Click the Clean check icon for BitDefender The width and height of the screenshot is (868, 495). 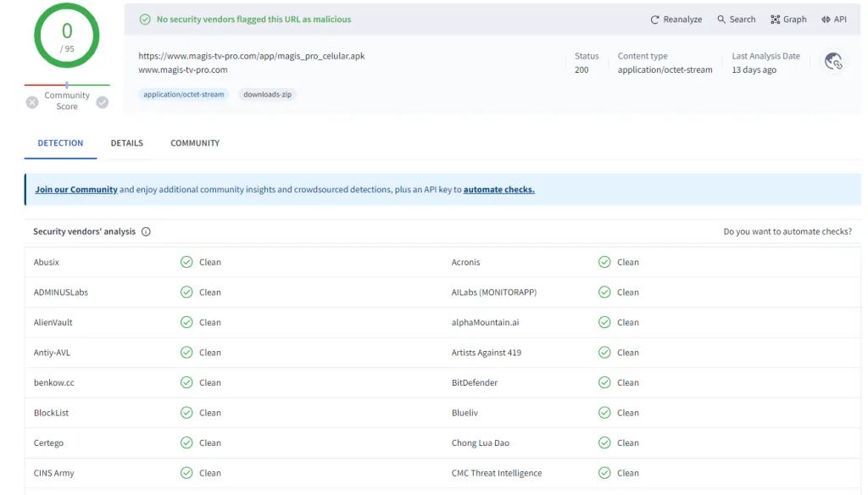pos(604,382)
